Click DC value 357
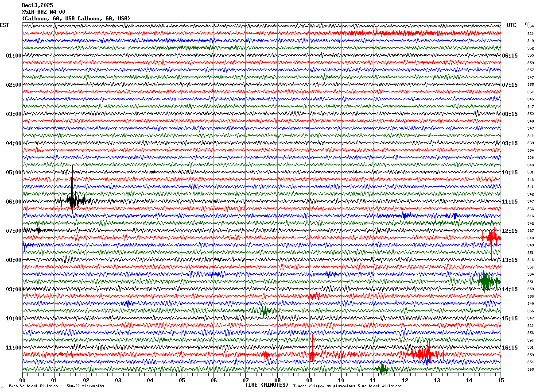536x392 pixels. pos(530,70)
